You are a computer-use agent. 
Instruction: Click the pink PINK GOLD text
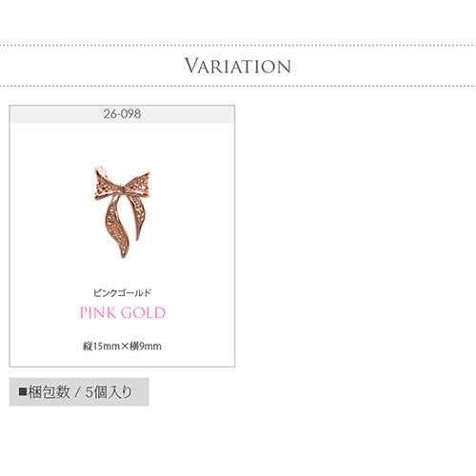(x=123, y=312)
